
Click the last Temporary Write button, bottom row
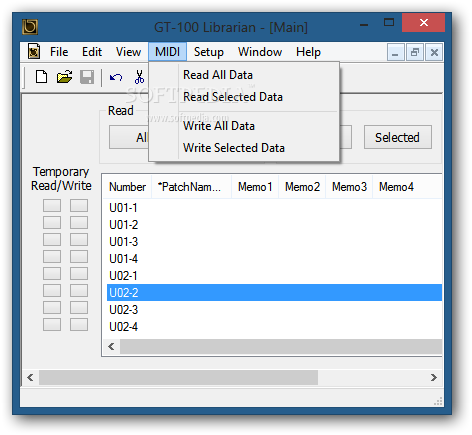tap(79, 325)
